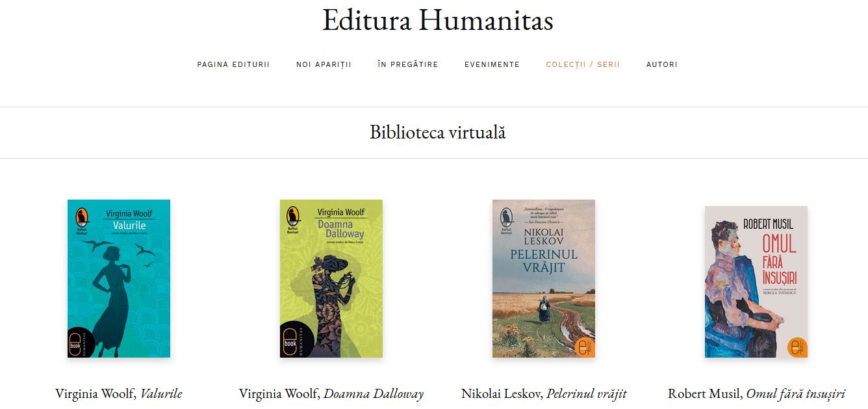Open the Virginia Woolf, Doamna Dalloway link
Image resolution: width=868 pixels, height=409 pixels.
coord(331,393)
